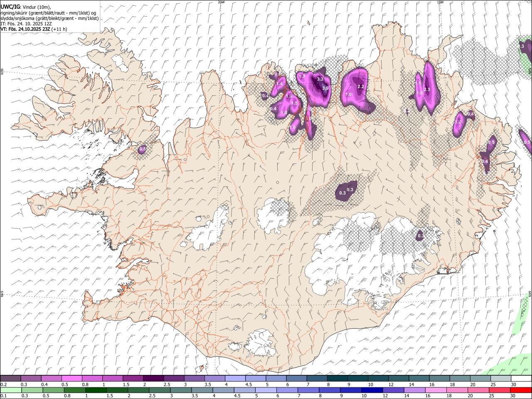Select the upper-row legend swatch starting at 3
This screenshot has height=399, width=532.
pyautogui.click(x=194, y=379)
